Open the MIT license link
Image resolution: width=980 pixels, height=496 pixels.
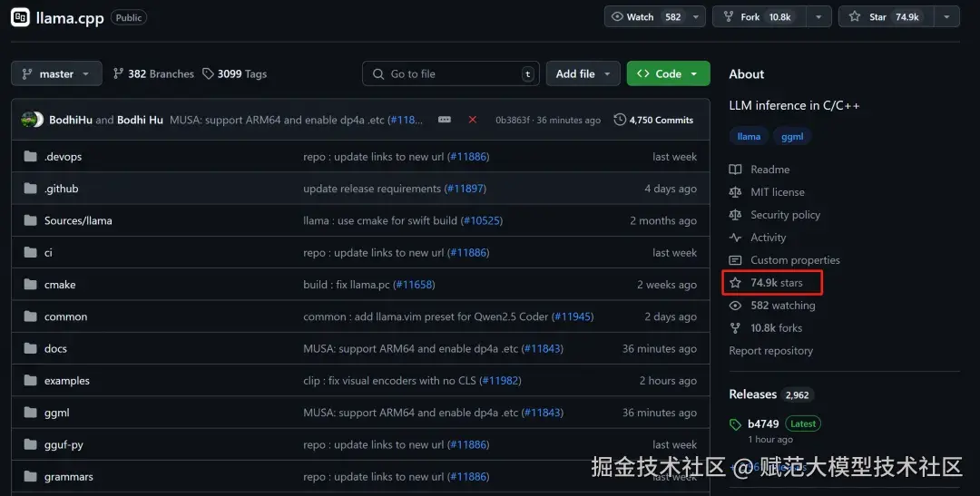[x=778, y=192]
